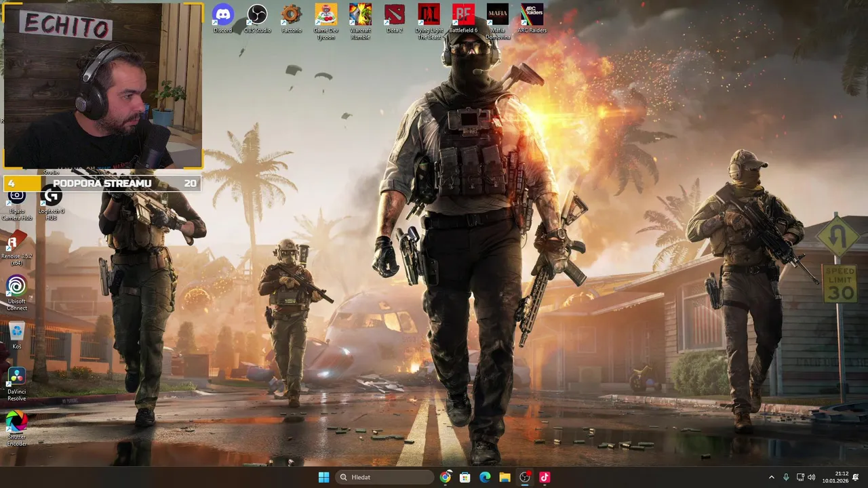Click the Ubisoft Connect desktop icon
Screen dimensions: 868x488
(x=16, y=293)
